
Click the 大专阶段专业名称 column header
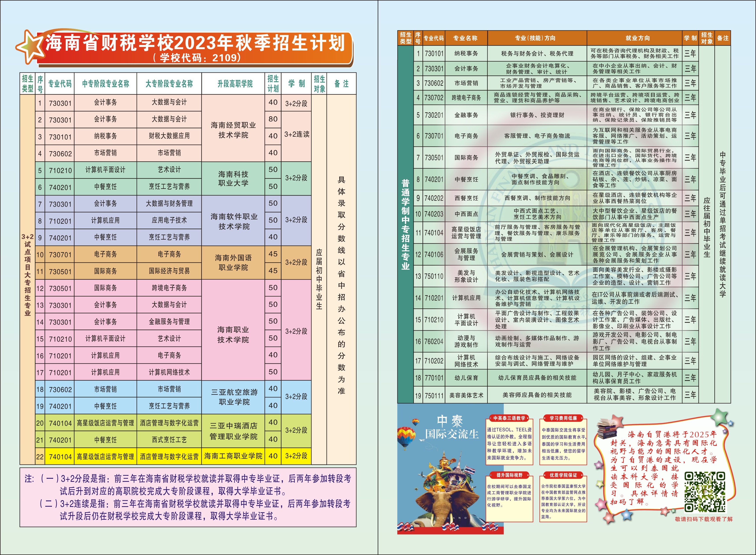(169, 84)
